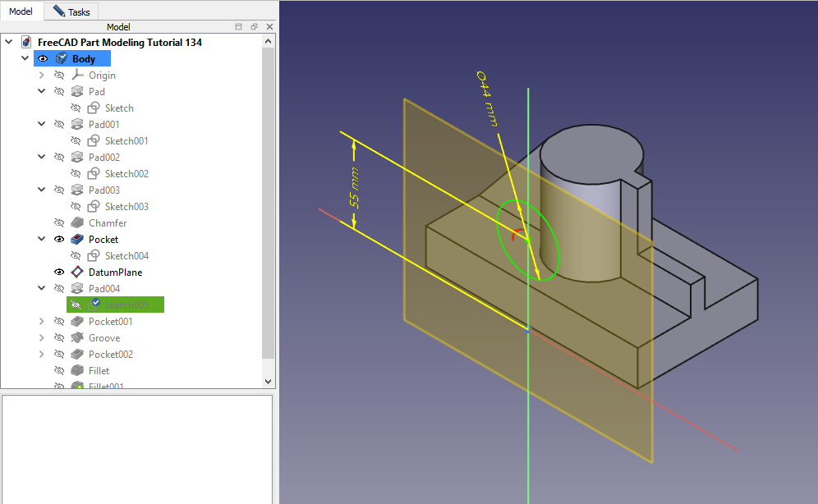Select the Origin axes icon
This screenshot has width=818, height=504.
(77, 76)
